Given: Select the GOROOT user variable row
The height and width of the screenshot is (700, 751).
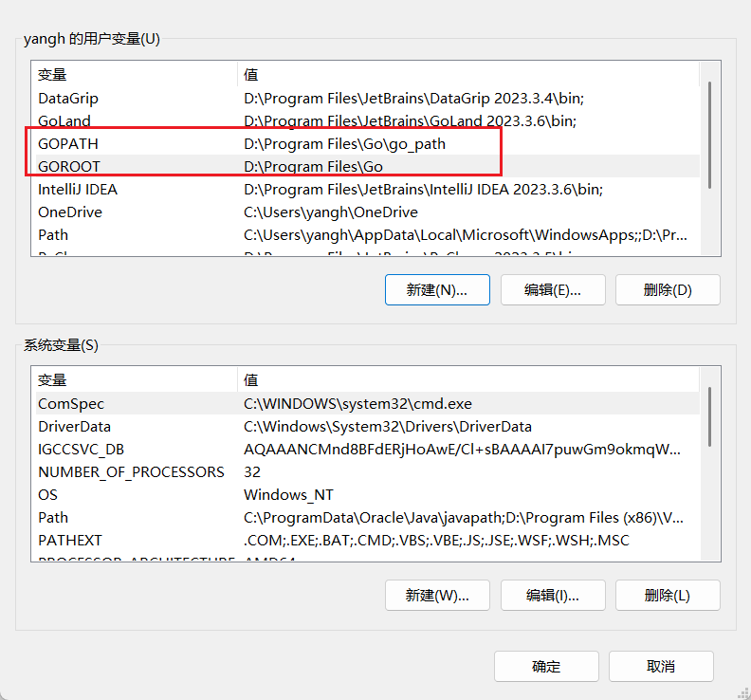Looking at the screenshot, I should click(x=68, y=167).
